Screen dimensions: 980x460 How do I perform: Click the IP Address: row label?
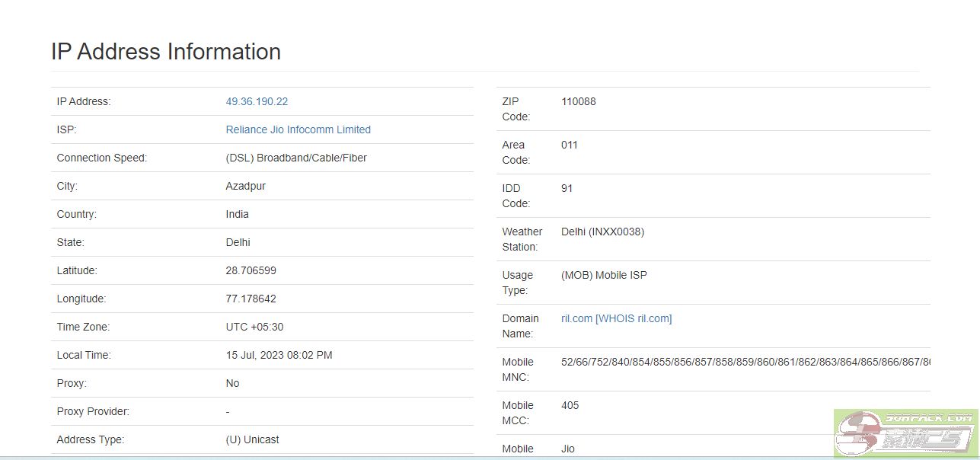tap(84, 101)
